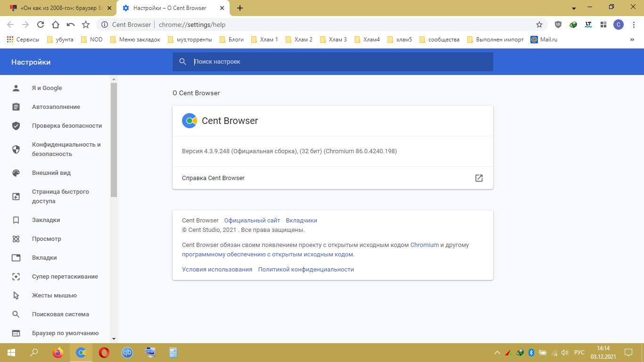
Task: Open the Mail.ru bookmark
Action: click(544, 40)
